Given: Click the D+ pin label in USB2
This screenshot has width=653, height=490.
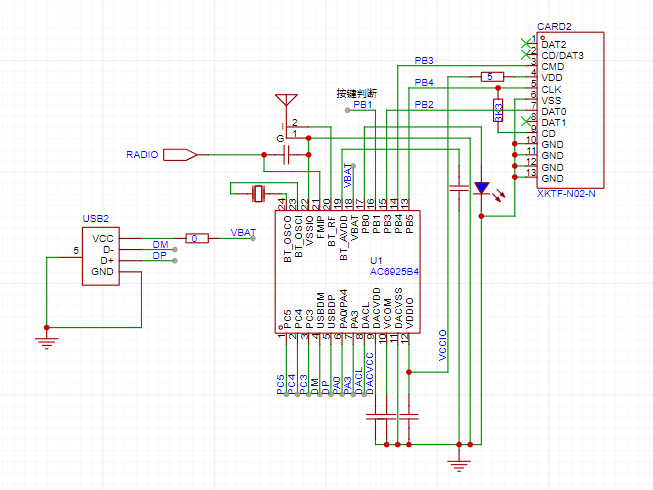Looking at the screenshot, I should click(107, 261).
